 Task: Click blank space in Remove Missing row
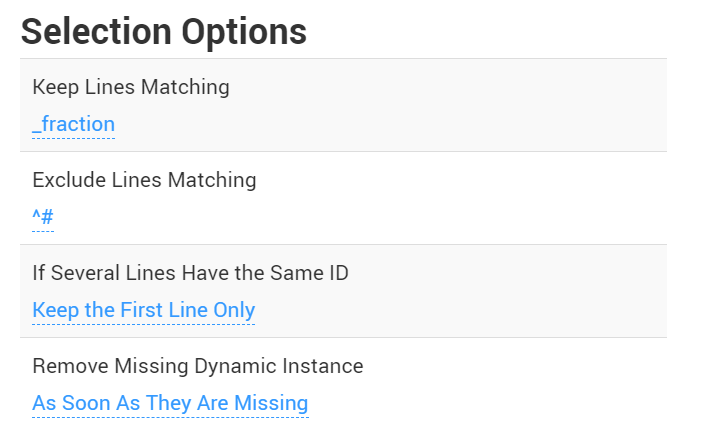[x=500, y=384]
